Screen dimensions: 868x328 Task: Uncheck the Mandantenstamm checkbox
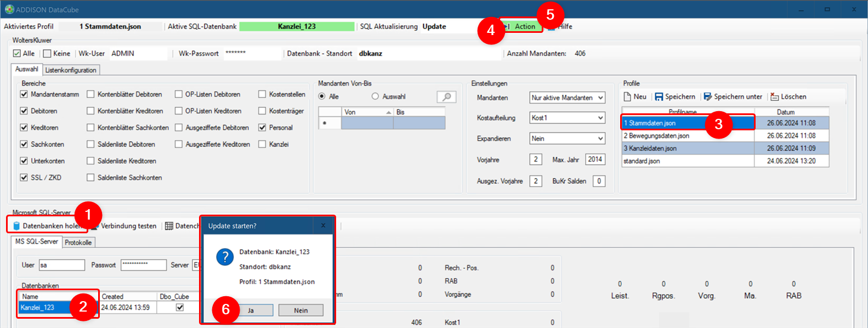point(24,94)
